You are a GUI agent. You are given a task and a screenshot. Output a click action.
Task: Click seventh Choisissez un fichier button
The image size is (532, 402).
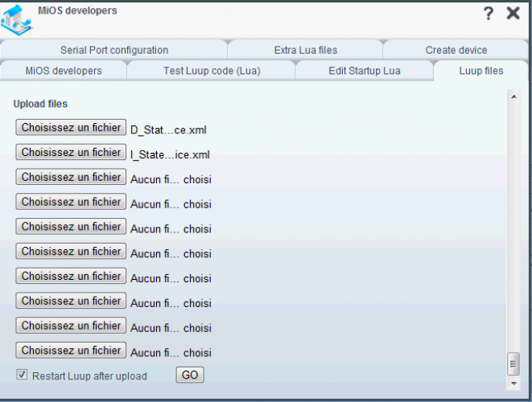click(x=71, y=276)
